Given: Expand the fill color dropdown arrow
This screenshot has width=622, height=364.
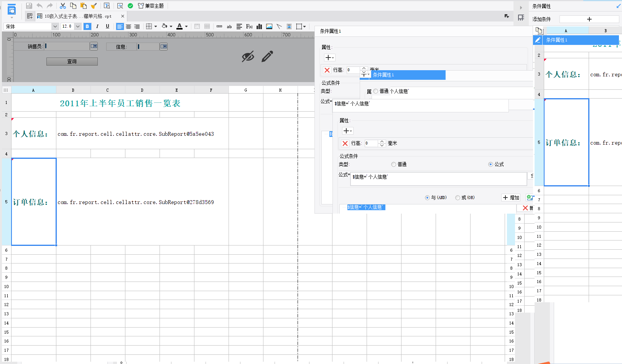Looking at the screenshot, I should click(171, 26).
